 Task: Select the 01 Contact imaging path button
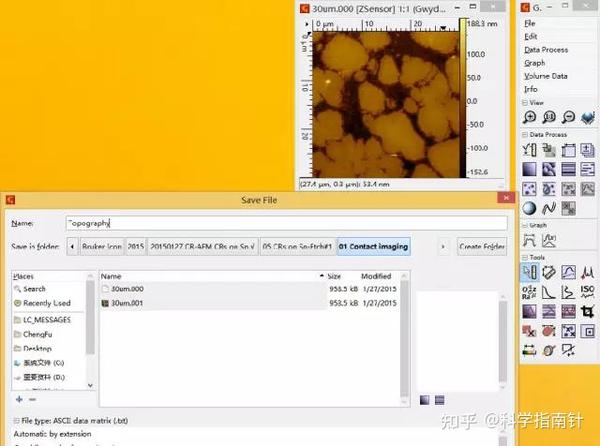pyautogui.click(x=373, y=247)
